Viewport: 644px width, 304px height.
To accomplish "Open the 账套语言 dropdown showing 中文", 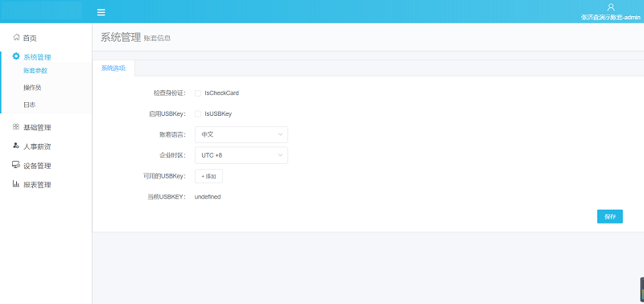I will (x=241, y=134).
